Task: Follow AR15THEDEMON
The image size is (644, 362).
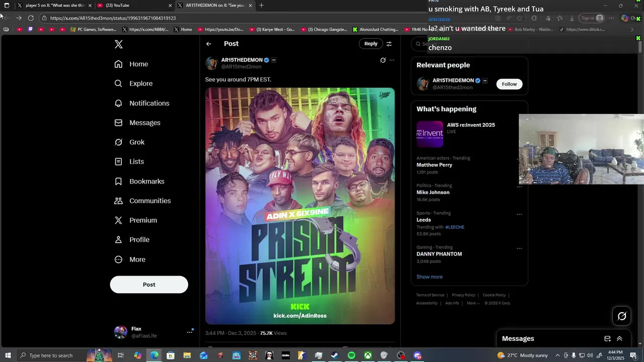Action: click(509, 84)
